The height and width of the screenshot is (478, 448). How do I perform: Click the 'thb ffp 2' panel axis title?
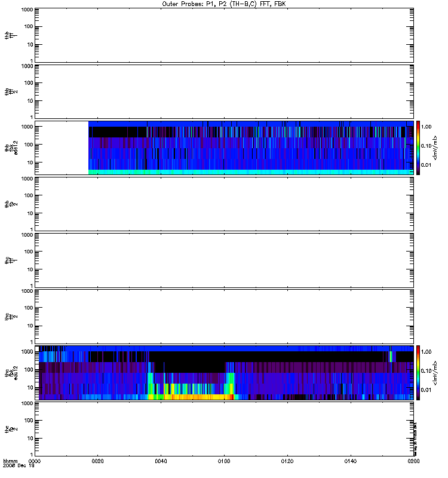11,204
